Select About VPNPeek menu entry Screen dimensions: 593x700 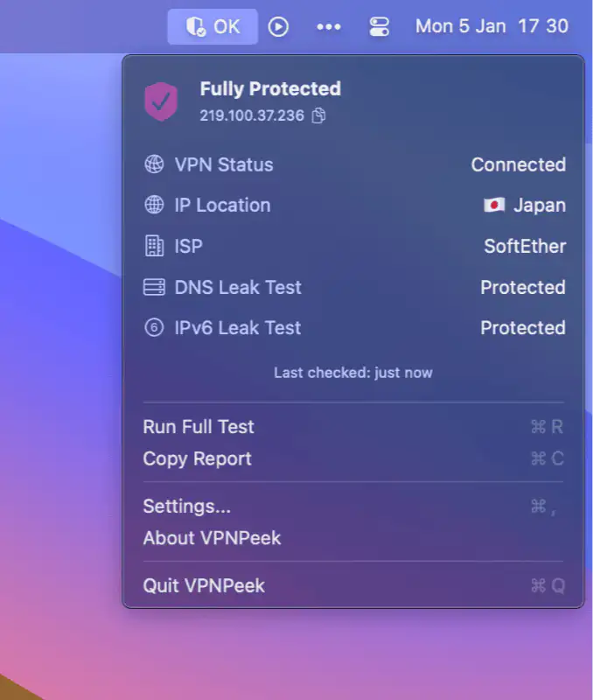[212, 538]
